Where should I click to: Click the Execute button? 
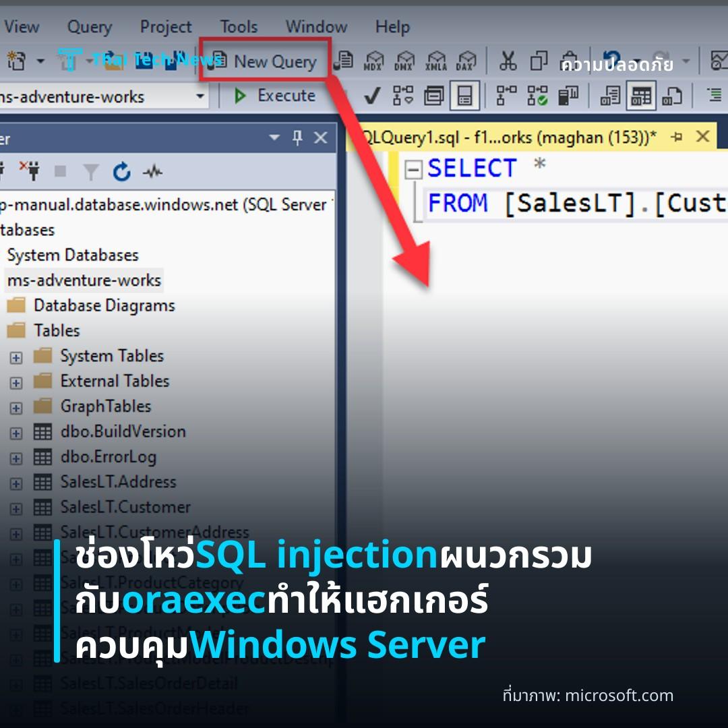(275, 96)
